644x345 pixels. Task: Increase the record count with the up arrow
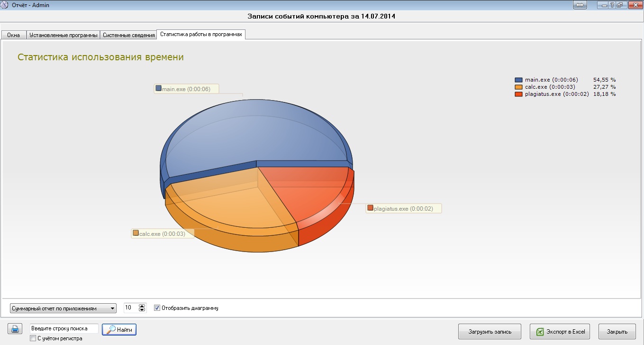[142, 306]
